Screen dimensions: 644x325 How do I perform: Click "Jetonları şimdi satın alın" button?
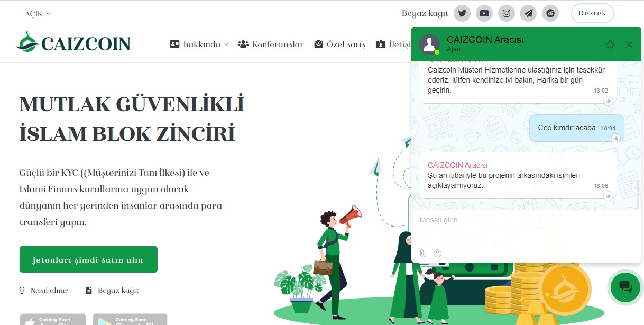[88, 259]
